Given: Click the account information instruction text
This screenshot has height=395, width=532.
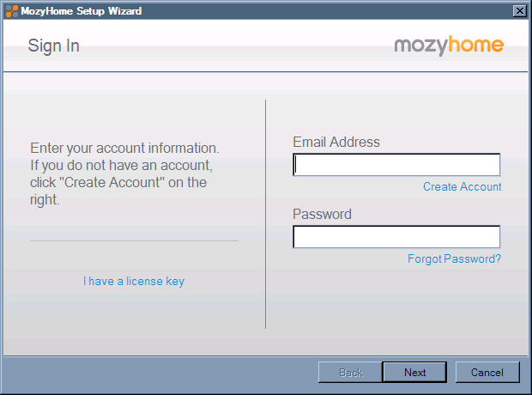Looking at the screenshot, I should pyautogui.click(x=124, y=173).
